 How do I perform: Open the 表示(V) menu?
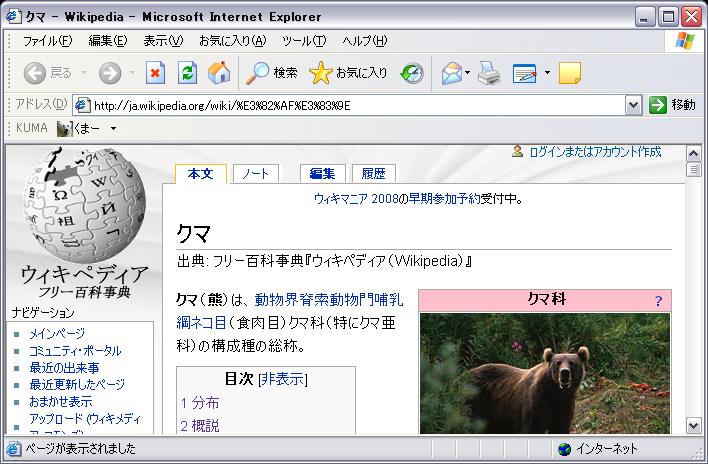point(163,41)
